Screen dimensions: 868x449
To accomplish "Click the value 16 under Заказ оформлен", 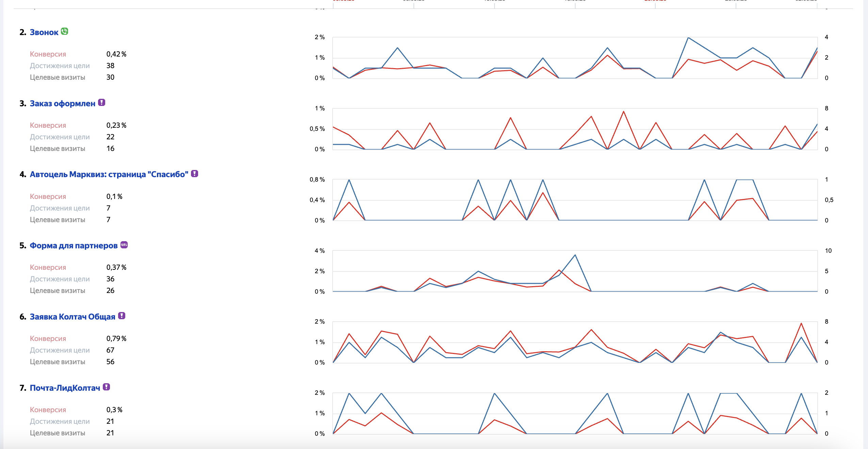I will tap(110, 149).
